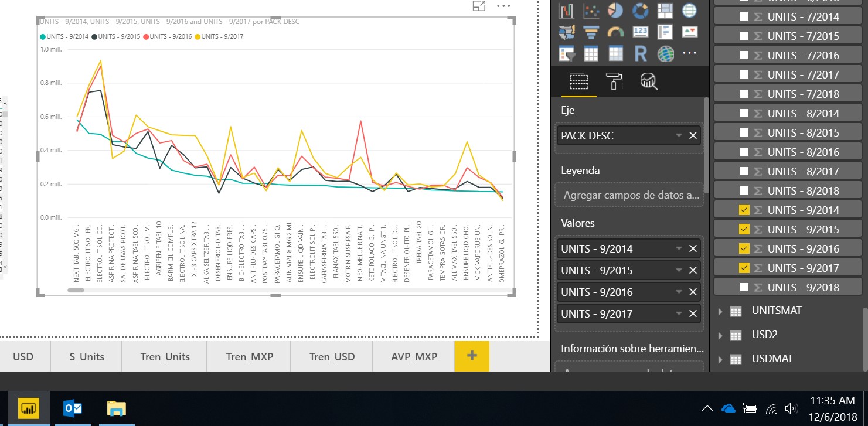Click the chart's horizontal scrollbar thumb
This screenshot has width=868, height=426.
tap(76, 289)
